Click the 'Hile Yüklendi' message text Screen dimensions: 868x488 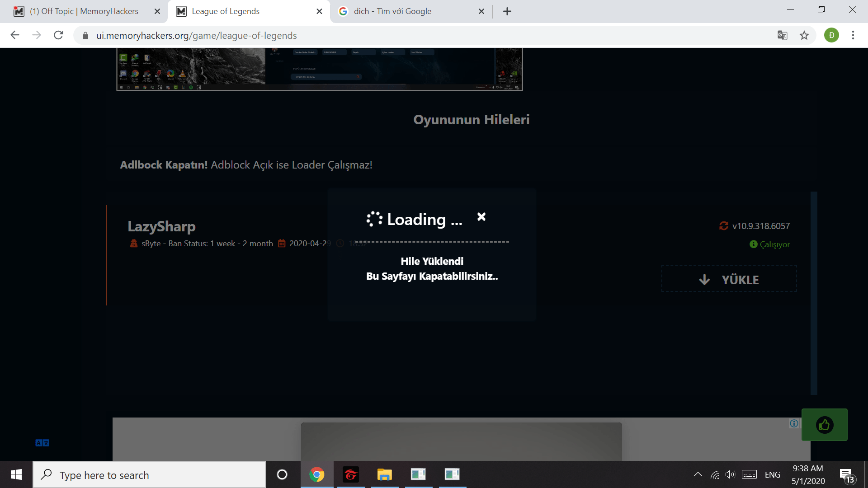point(432,261)
